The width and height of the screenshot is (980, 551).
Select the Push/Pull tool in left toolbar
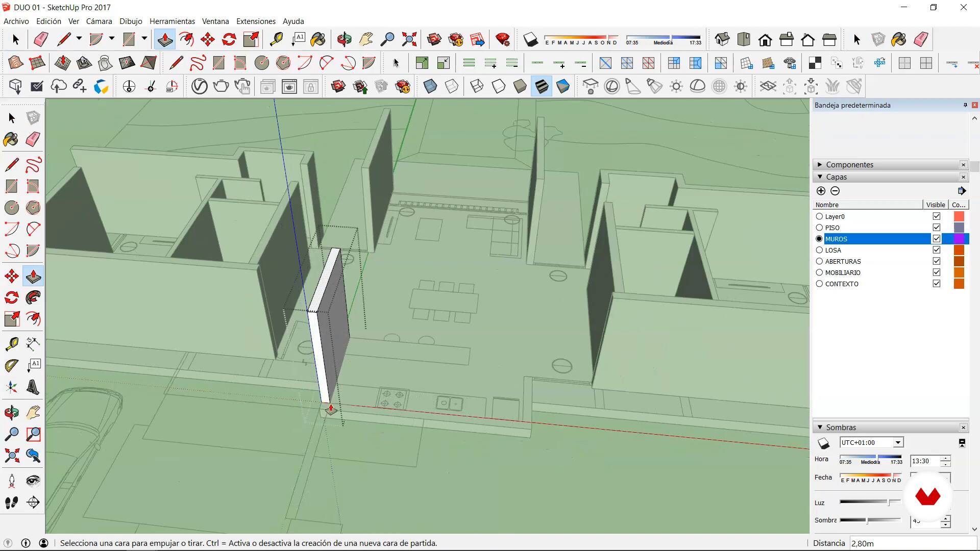pyautogui.click(x=33, y=276)
